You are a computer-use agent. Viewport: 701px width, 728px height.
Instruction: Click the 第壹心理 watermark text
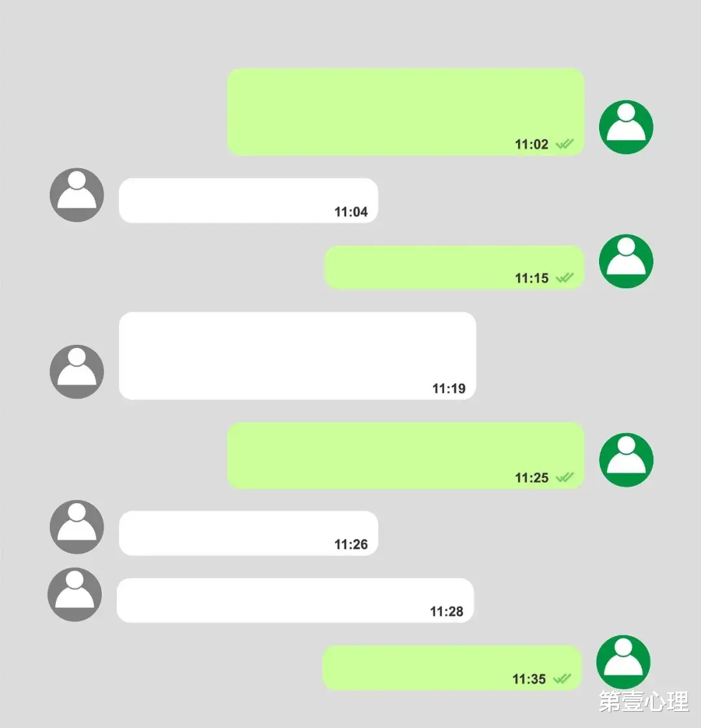pyautogui.click(x=644, y=701)
